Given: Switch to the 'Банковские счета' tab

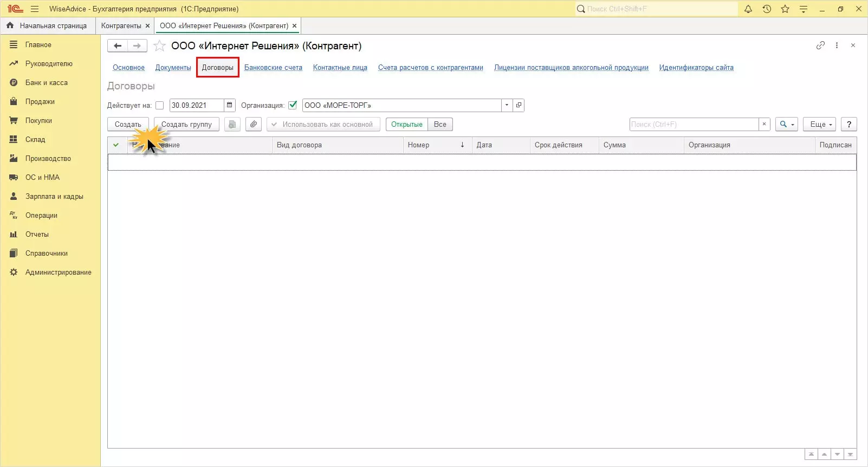Looking at the screenshot, I should (x=273, y=68).
